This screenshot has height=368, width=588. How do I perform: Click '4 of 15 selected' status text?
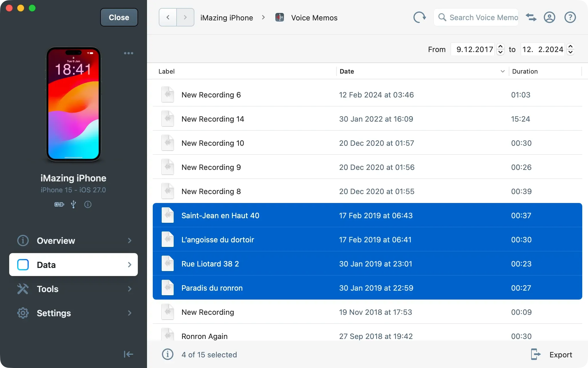click(x=209, y=355)
